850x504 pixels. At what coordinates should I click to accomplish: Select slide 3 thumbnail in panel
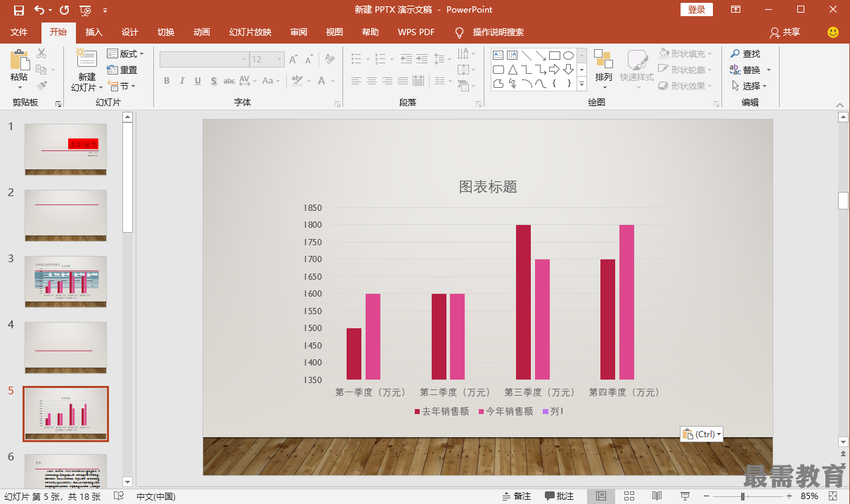[66, 281]
